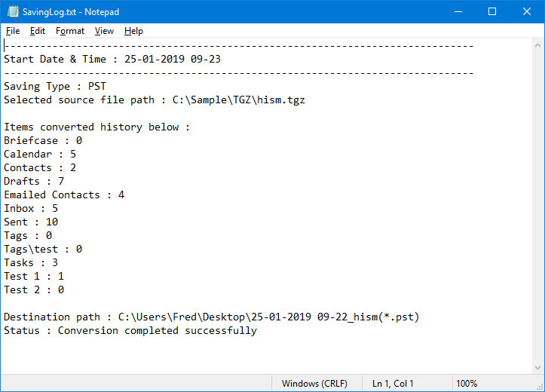This screenshot has height=392, width=545.
Task: Click the source path 'C:\Sample\TGZ\hism.tgz'
Action: [238, 100]
